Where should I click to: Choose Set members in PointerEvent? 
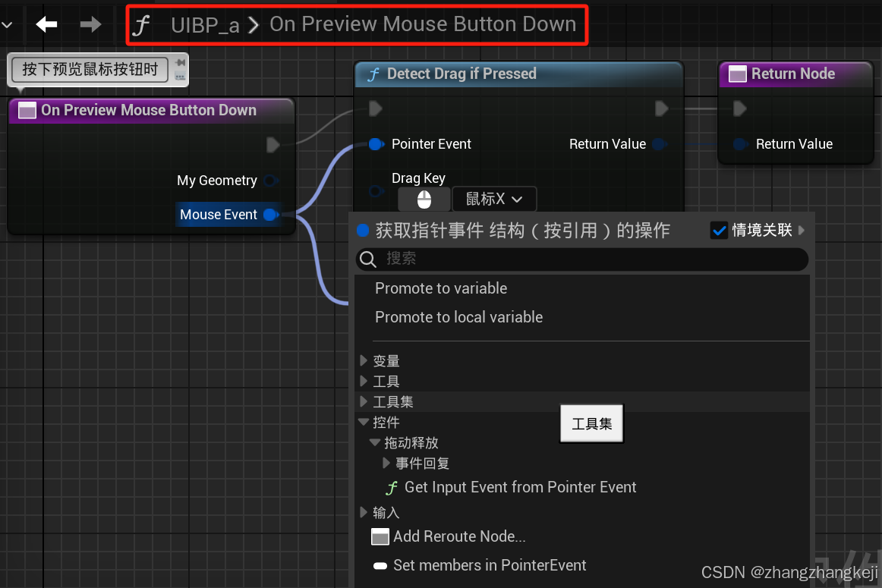click(x=479, y=565)
